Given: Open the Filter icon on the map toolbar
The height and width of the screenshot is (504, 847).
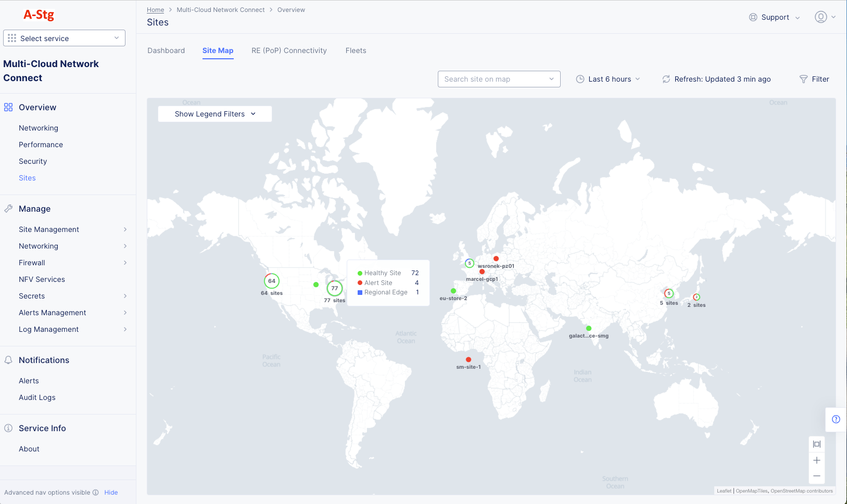Looking at the screenshot, I should [803, 79].
